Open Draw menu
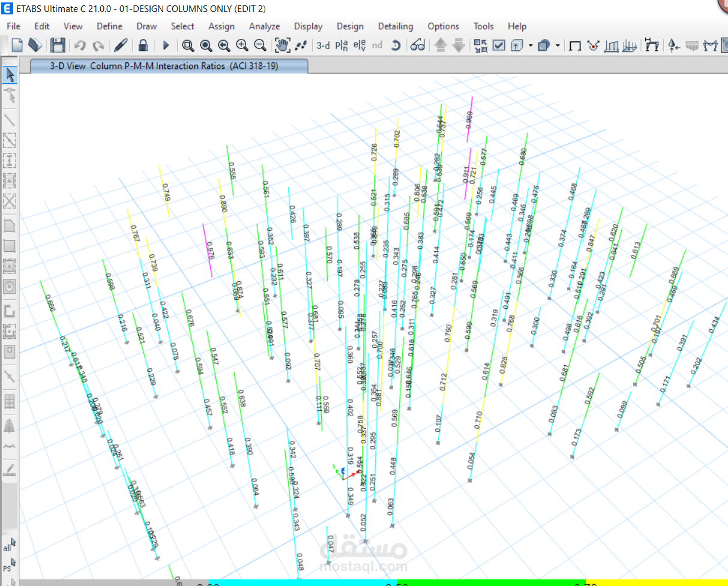Image resolution: width=728 pixels, height=586 pixels. (x=146, y=26)
